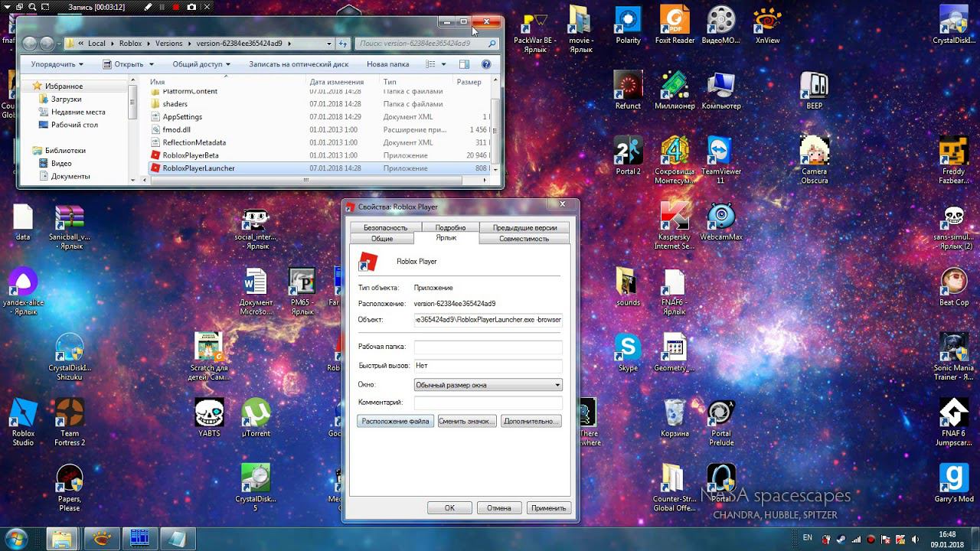Select the Sanicball shortcut on the desktop
This screenshot has width=980, height=551.
(70, 226)
